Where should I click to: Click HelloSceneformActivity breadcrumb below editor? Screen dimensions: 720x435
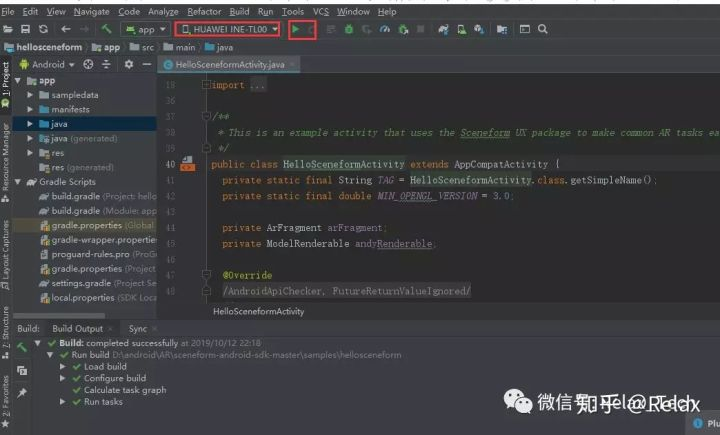coord(259,311)
